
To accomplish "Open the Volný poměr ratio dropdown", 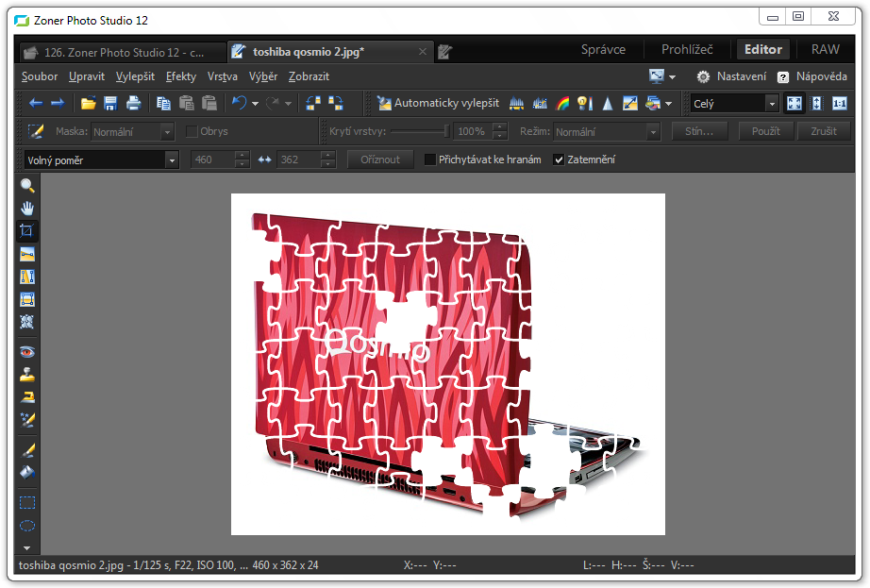I will point(101,160).
